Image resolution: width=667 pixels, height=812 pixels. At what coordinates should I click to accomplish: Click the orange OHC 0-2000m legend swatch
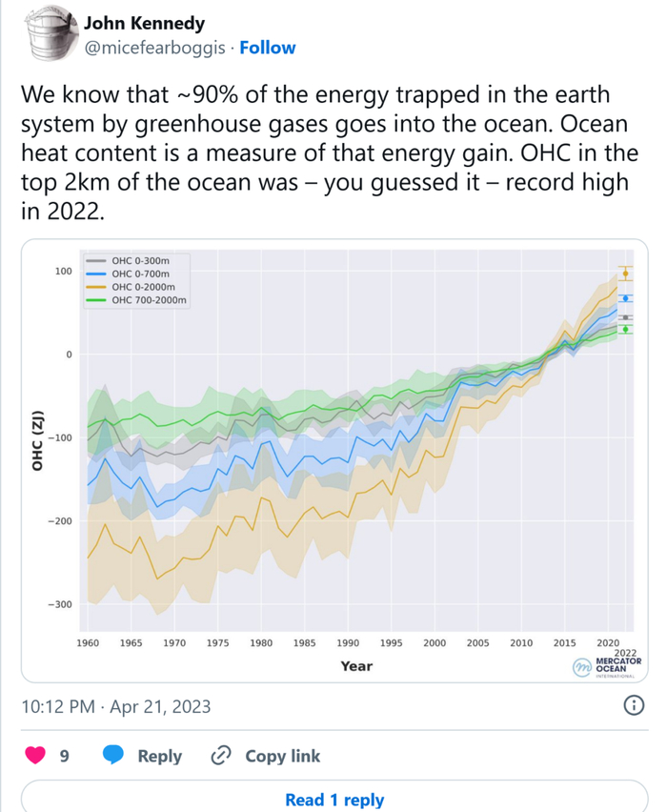(97, 286)
